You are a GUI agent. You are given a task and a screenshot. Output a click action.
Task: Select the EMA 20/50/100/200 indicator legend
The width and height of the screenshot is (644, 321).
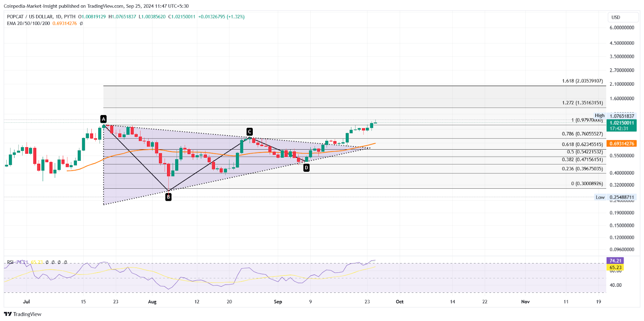(x=28, y=23)
